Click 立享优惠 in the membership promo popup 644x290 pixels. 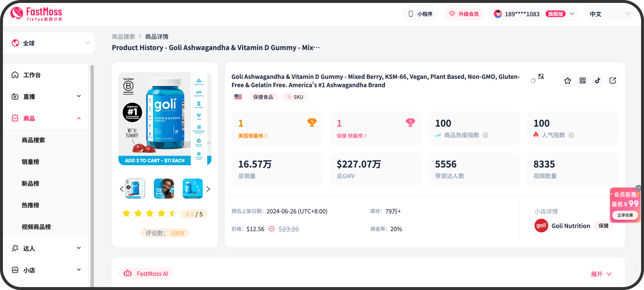(x=625, y=215)
